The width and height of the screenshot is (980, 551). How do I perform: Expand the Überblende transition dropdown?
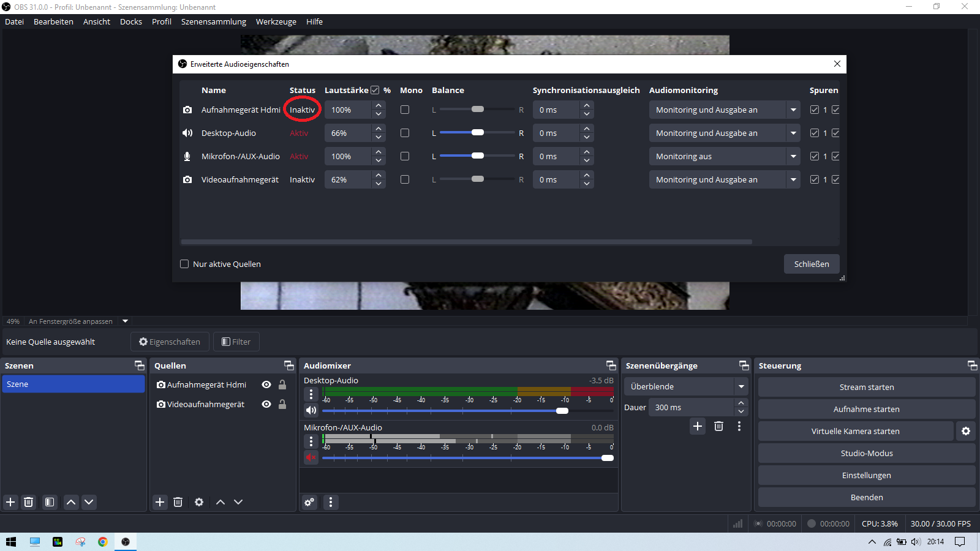pyautogui.click(x=741, y=386)
